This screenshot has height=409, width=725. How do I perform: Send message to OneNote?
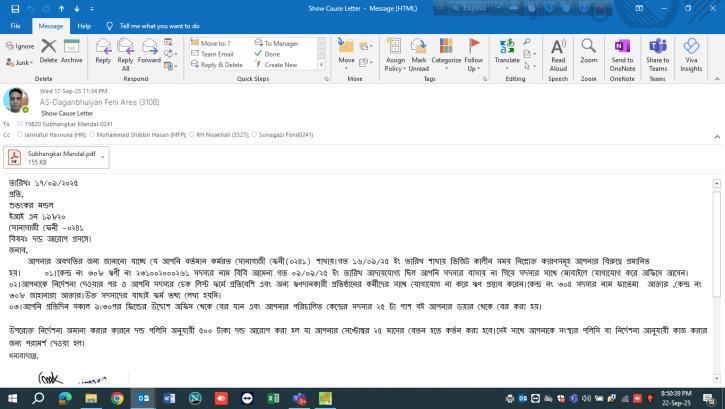pyautogui.click(x=622, y=51)
